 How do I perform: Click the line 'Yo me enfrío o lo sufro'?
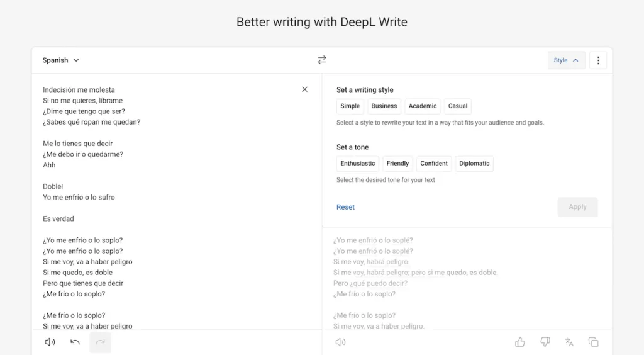pos(79,197)
